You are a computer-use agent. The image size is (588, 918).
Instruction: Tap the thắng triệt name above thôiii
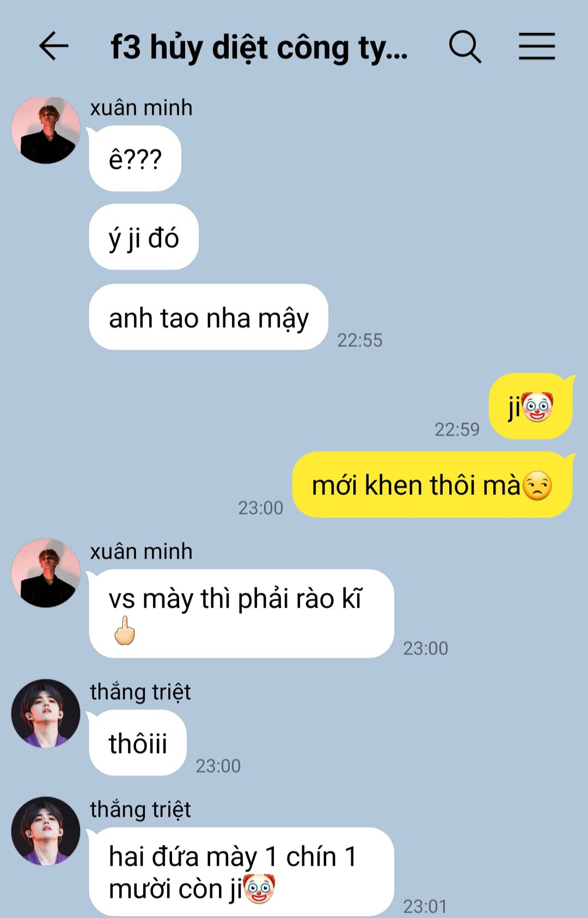[x=140, y=692]
